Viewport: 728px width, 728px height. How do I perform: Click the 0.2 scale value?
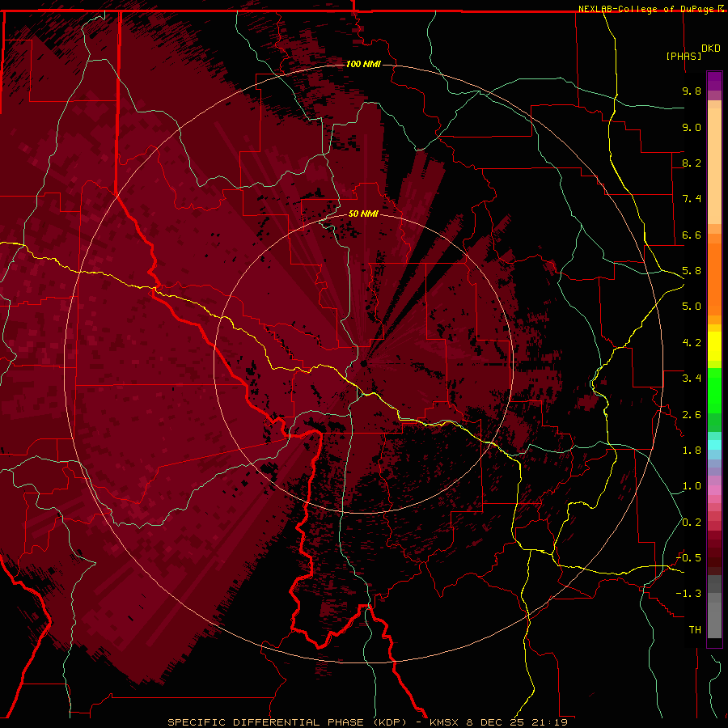point(692,523)
